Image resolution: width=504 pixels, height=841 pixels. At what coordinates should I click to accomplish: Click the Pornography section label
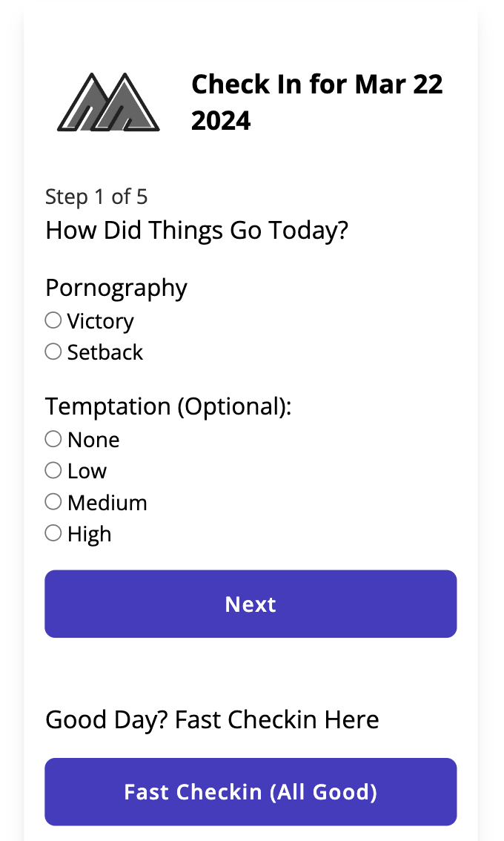click(x=116, y=288)
